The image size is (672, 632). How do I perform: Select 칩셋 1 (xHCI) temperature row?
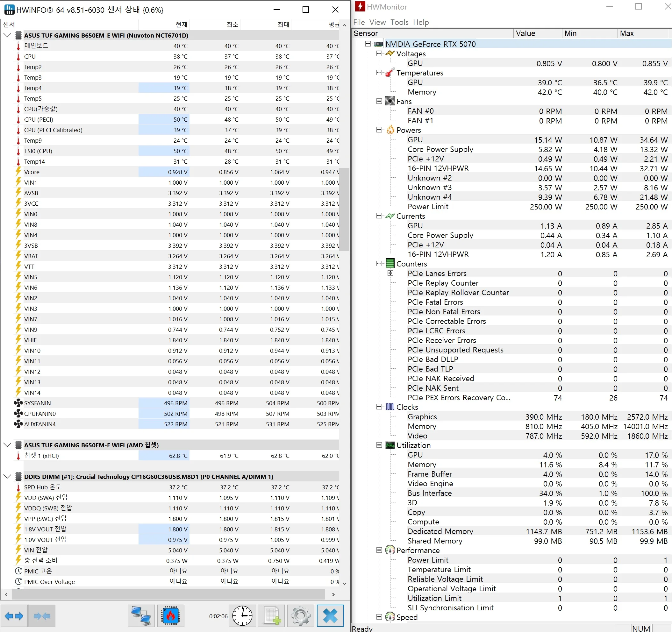(x=176, y=455)
